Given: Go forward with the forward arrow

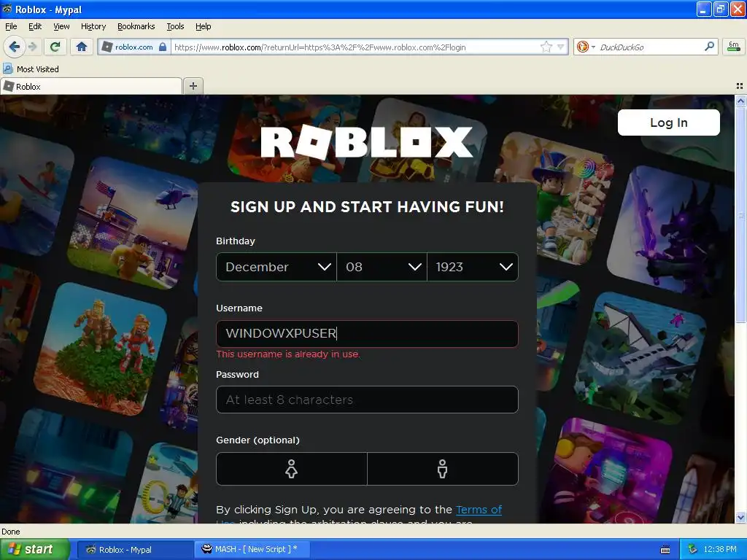Looking at the screenshot, I should 32,47.
